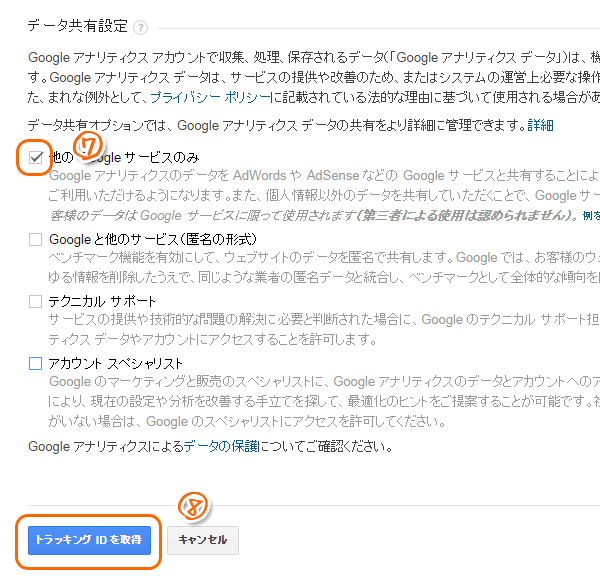Click the blue 例を link at right edge
The height and width of the screenshot is (580, 600).
[x=591, y=216]
